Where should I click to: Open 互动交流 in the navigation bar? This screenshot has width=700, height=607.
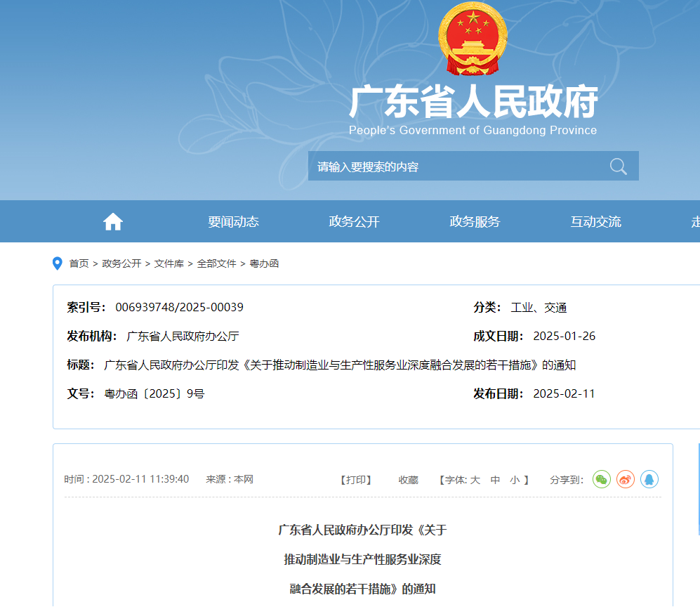(595, 222)
